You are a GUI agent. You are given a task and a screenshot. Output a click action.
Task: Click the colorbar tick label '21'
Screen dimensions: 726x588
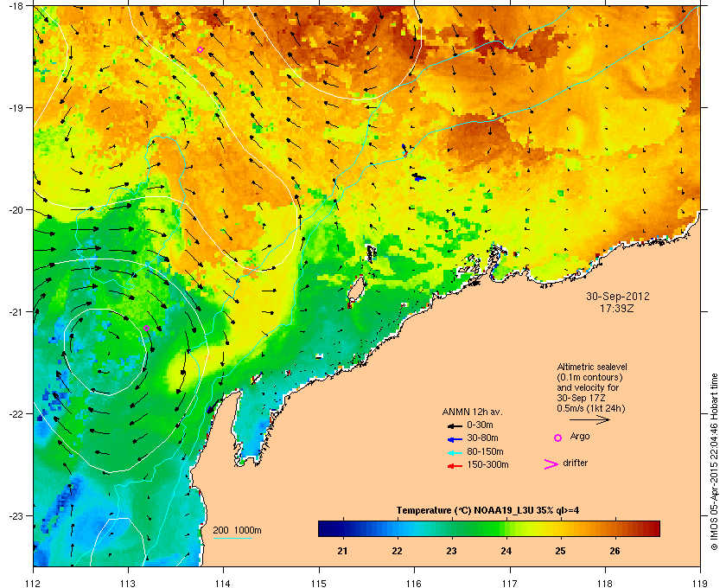(342, 551)
